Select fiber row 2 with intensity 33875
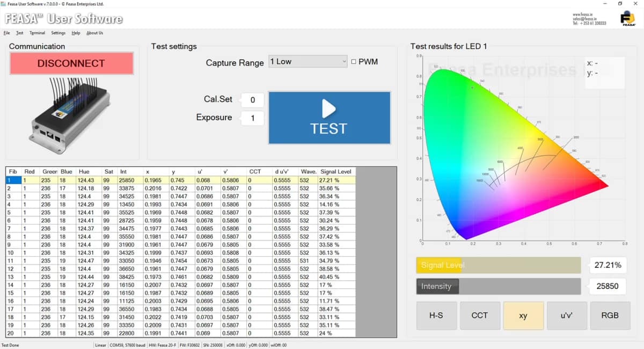 click(181, 188)
